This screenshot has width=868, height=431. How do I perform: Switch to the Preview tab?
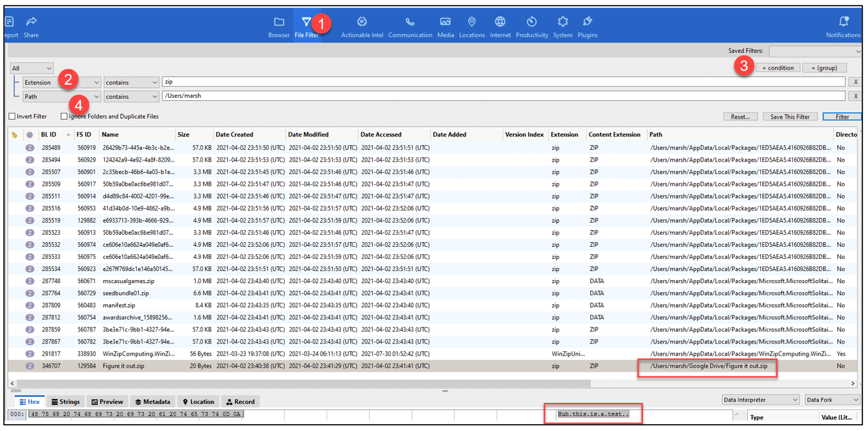(x=106, y=402)
